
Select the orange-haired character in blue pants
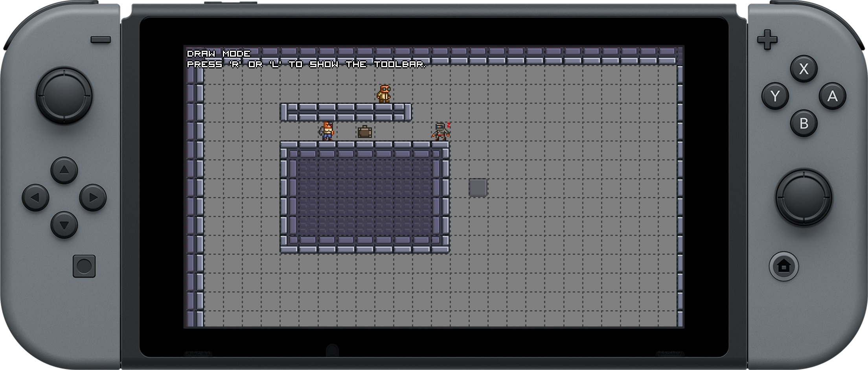pyautogui.click(x=327, y=131)
